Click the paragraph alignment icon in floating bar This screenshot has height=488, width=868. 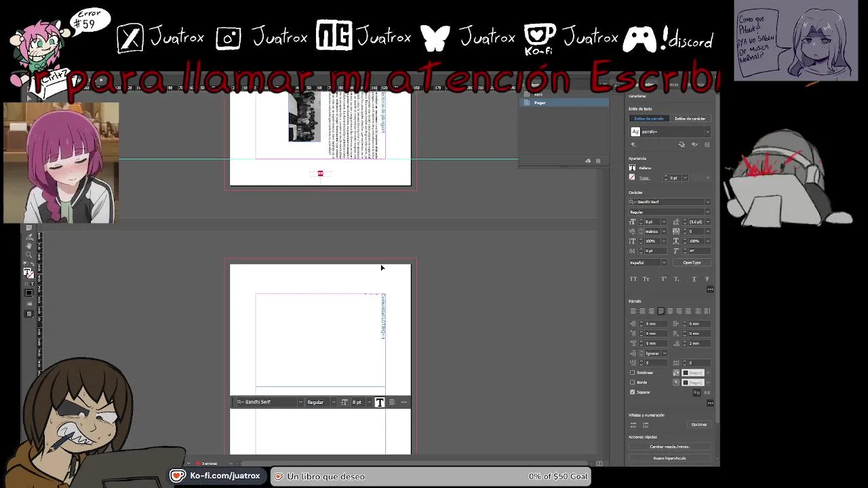(391, 402)
